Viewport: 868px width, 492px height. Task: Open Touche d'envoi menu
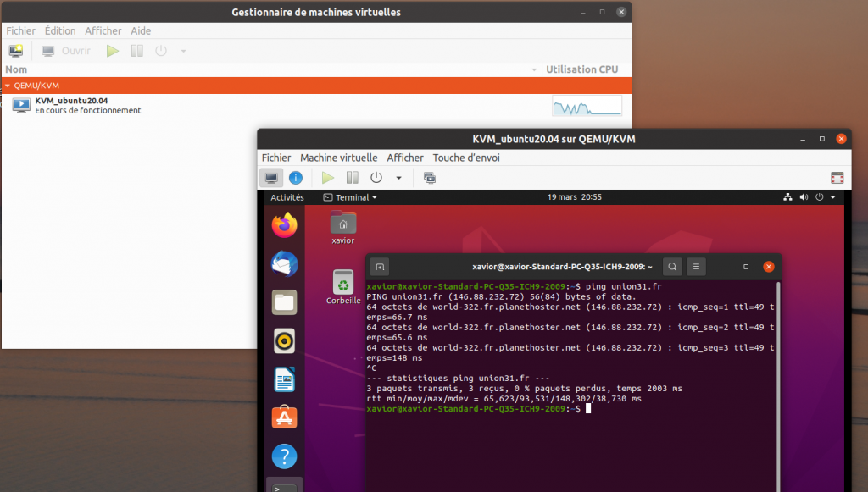[x=466, y=158]
